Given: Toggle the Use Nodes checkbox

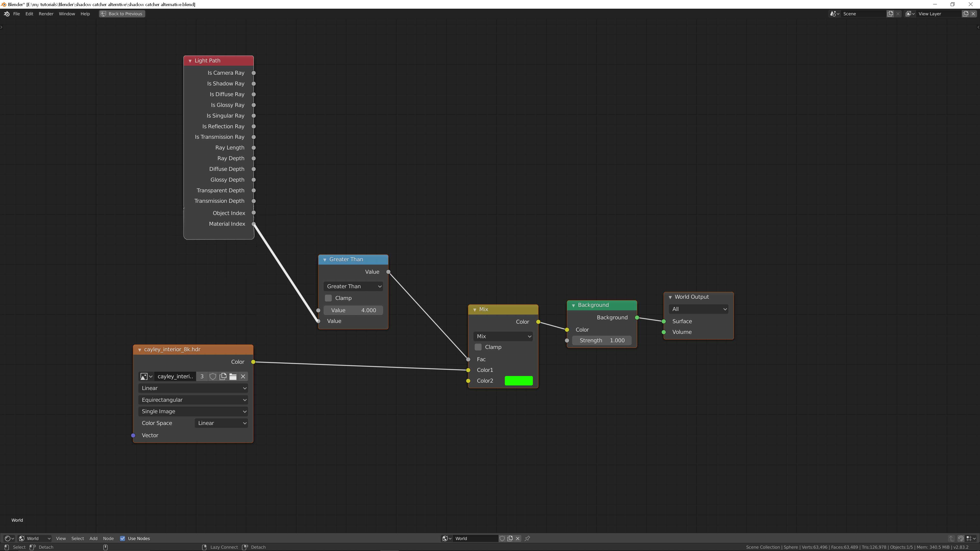Looking at the screenshot, I should click(122, 539).
